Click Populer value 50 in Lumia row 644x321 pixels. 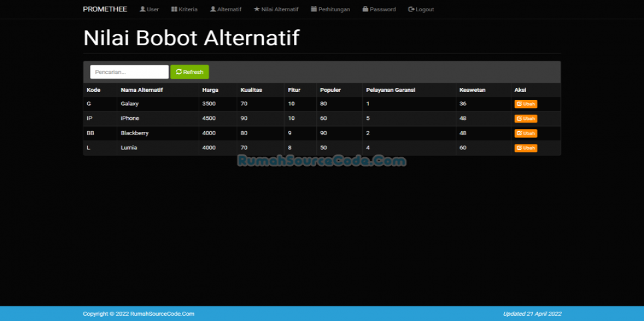(x=323, y=148)
